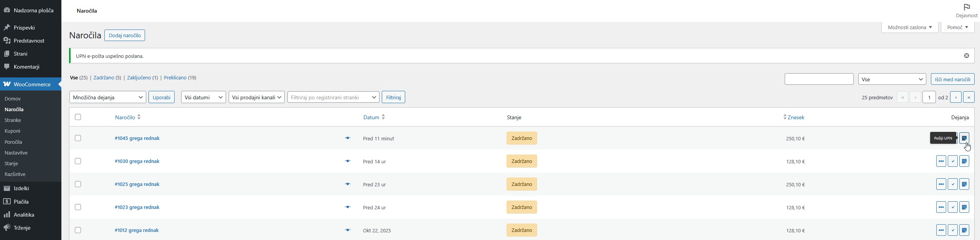Open Analitika in the sidebar
Screen dimensions: 980x240
coord(31,215)
